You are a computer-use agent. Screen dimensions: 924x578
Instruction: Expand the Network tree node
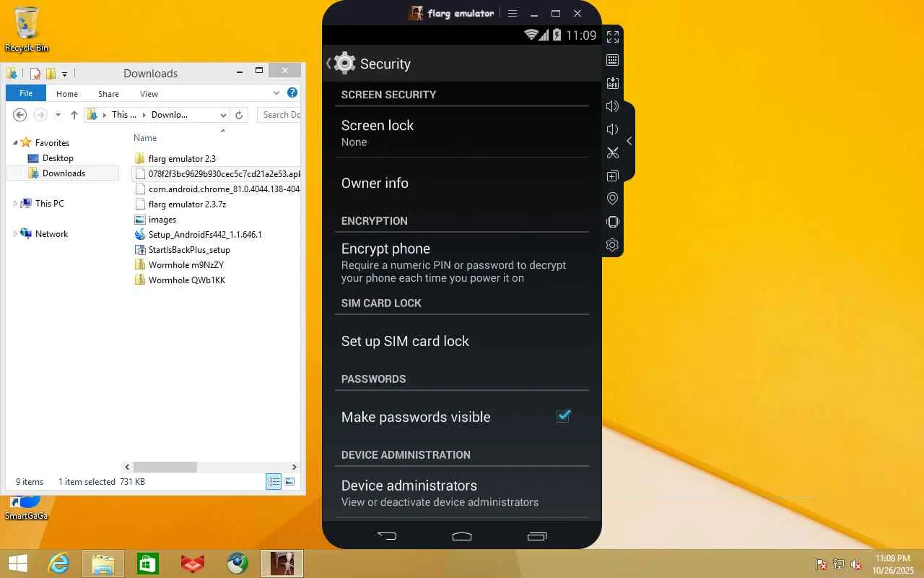coord(15,234)
